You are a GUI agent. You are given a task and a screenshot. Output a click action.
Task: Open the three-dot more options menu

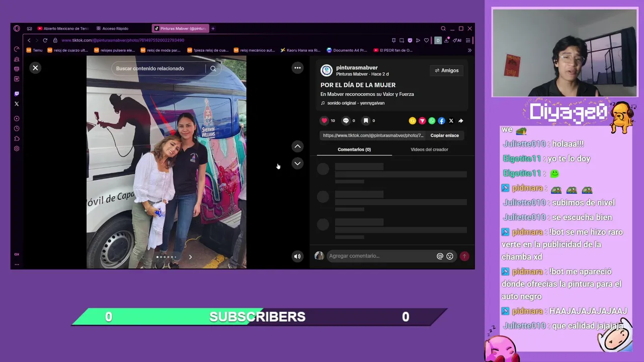coord(297,68)
